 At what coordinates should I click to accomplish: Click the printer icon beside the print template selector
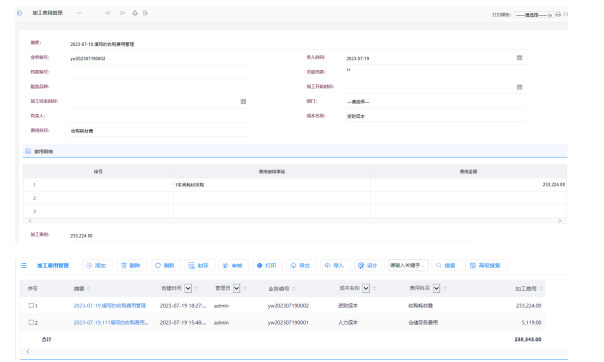558,14
